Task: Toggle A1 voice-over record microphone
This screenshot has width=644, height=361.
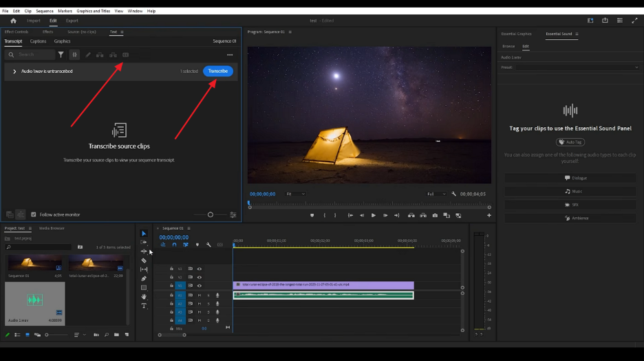Action: tap(217, 295)
